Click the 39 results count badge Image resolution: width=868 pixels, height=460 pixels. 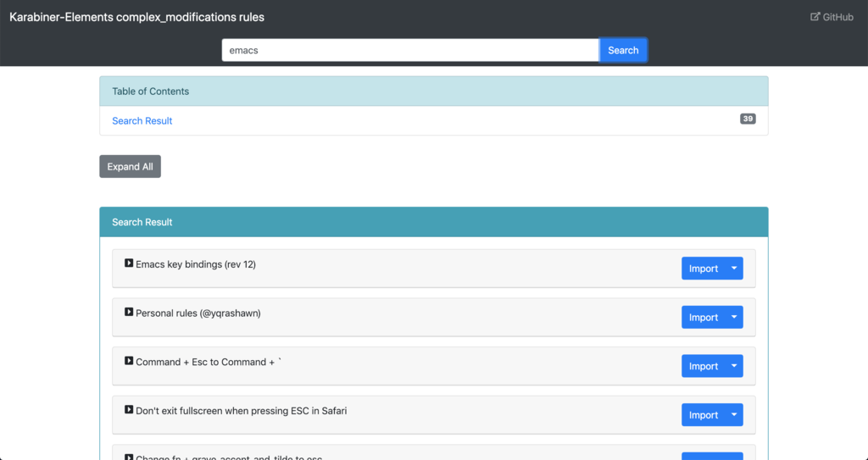748,119
